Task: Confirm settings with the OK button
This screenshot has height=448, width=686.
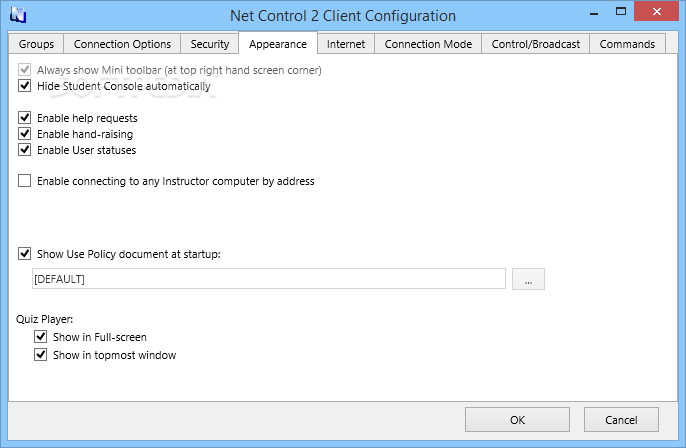Action: pos(517,420)
